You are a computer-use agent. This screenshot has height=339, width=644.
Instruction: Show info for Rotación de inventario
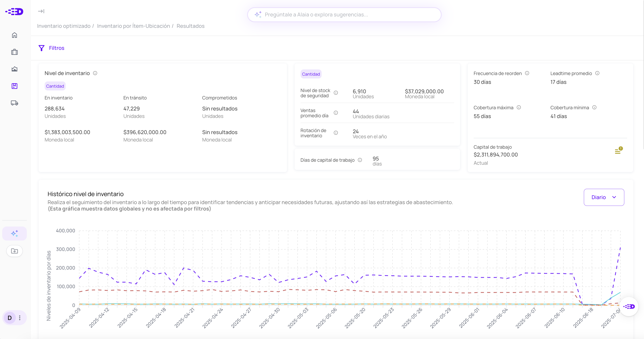pyautogui.click(x=336, y=133)
